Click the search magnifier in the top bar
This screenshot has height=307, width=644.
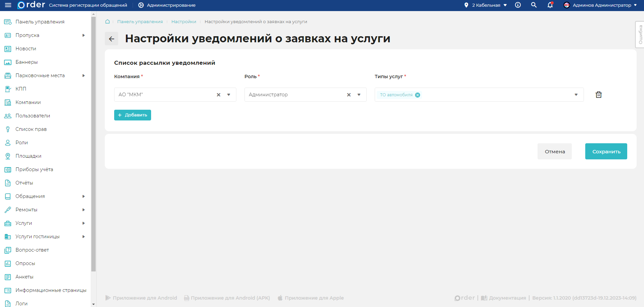click(534, 5)
